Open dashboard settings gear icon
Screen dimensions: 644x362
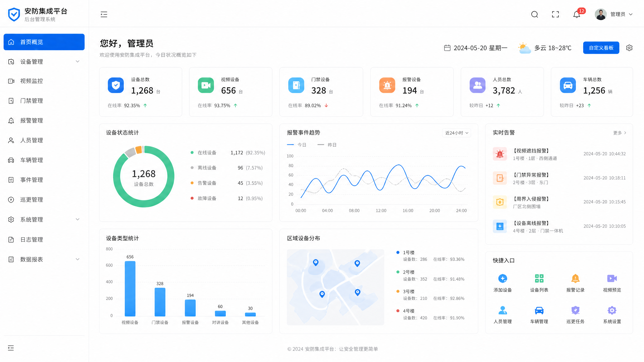coord(629,48)
